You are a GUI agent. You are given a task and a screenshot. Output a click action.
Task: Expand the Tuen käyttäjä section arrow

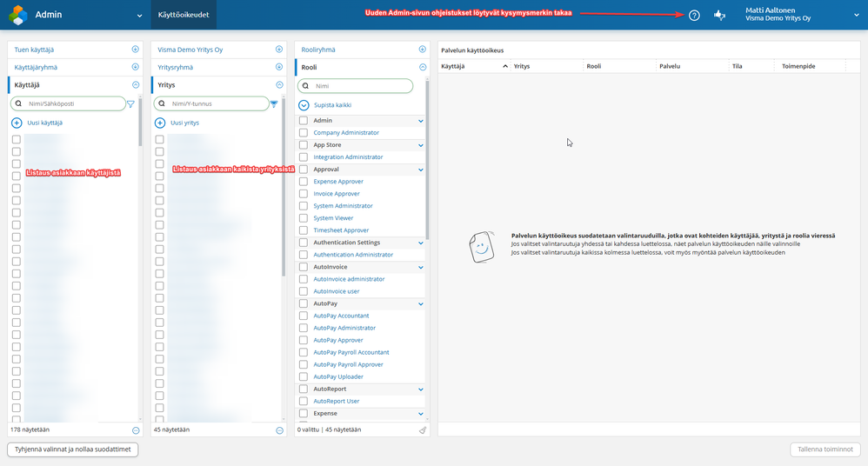[x=135, y=50]
